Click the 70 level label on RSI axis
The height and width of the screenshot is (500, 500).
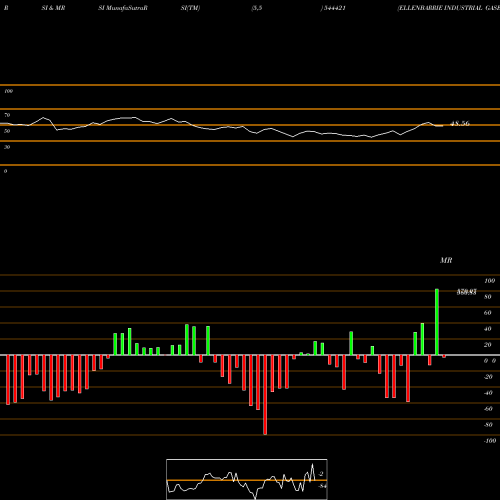click(x=7, y=115)
